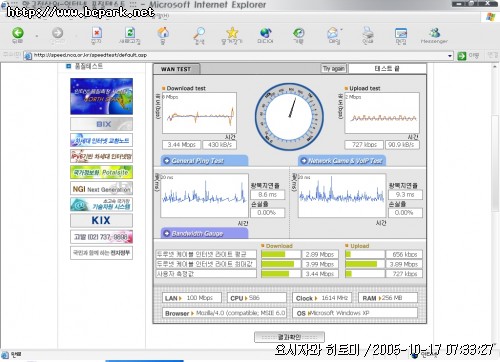
Task: Click the CPU 586 info field
Action: tap(257, 298)
